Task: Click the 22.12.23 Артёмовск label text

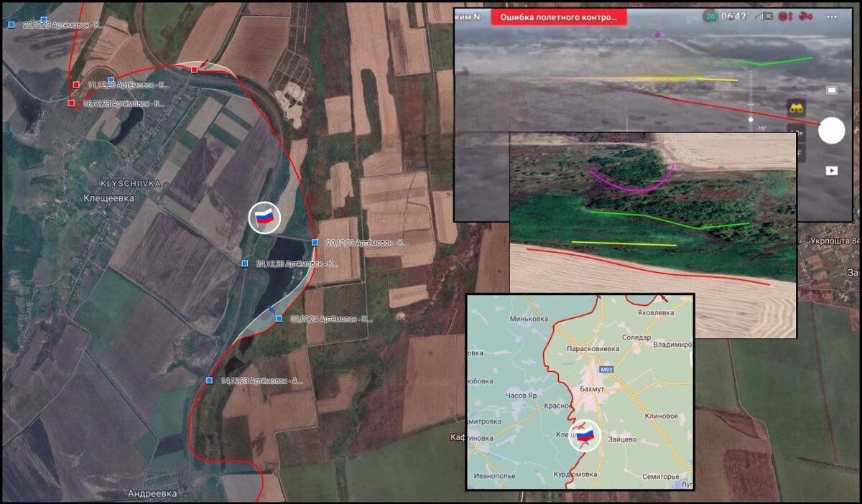Action: (x=64, y=24)
